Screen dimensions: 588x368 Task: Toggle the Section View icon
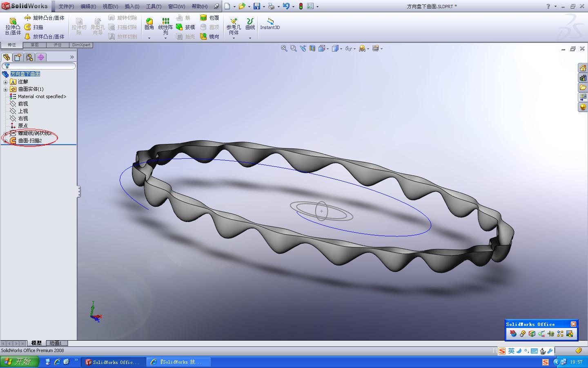(x=312, y=48)
